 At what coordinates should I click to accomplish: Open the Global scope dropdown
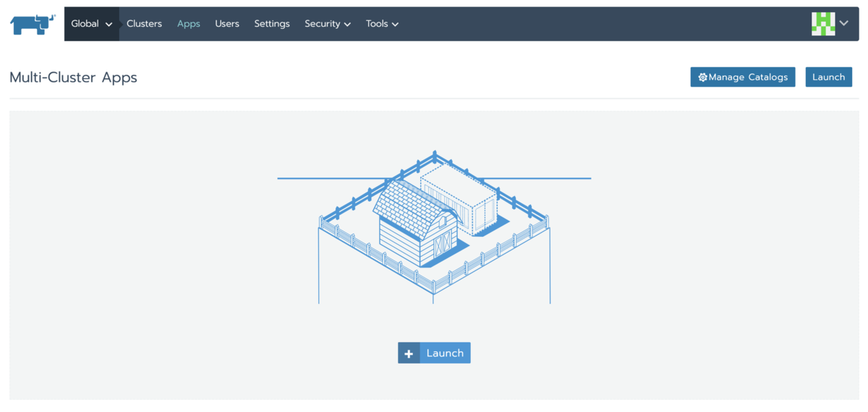[92, 24]
